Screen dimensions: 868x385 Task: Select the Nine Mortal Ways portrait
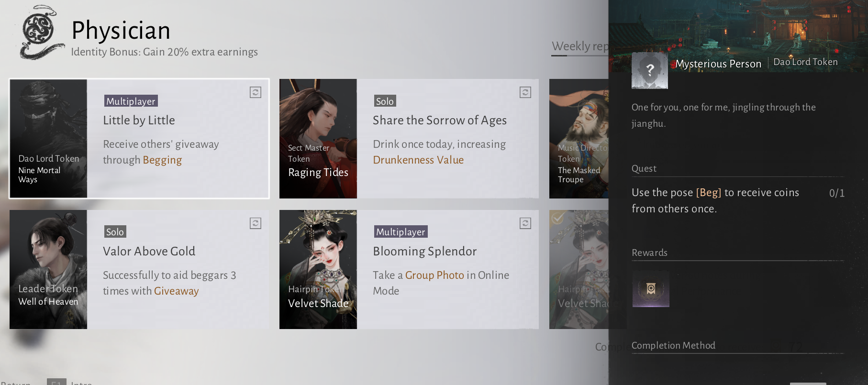click(x=48, y=139)
